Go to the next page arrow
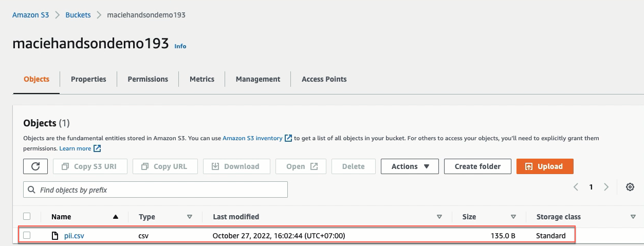The width and height of the screenshot is (644, 246). [606, 187]
